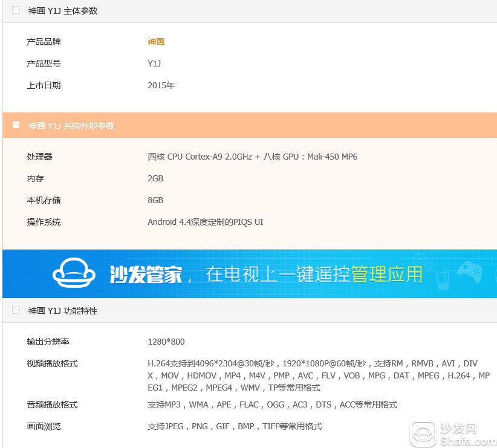Select the 产品型号 label
The image size is (497, 448).
tap(44, 63)
